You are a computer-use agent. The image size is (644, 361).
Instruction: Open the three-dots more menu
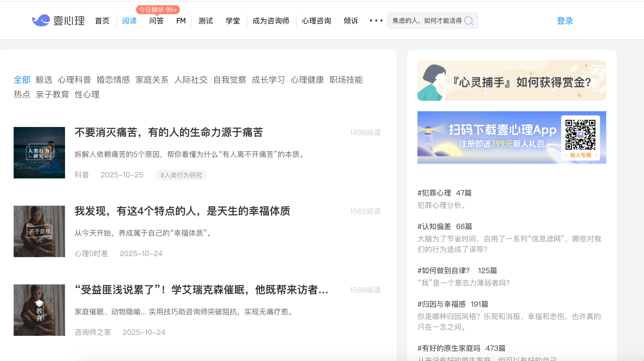click(376, 20)
